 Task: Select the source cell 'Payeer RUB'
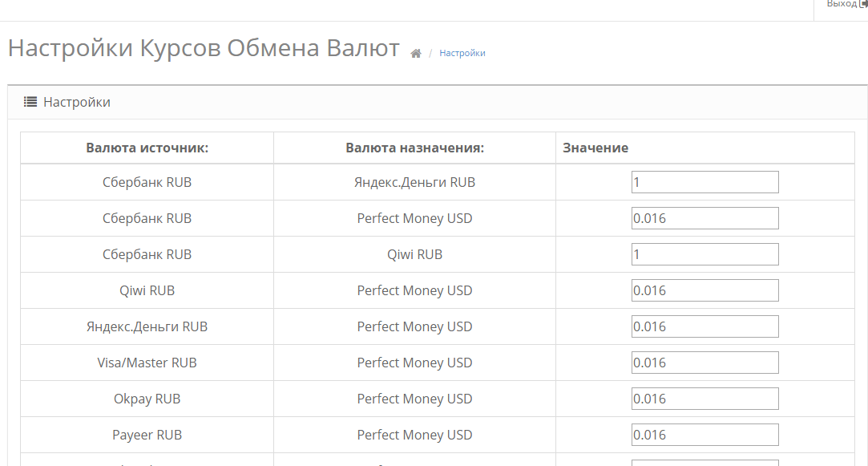[x=147, y=435]
